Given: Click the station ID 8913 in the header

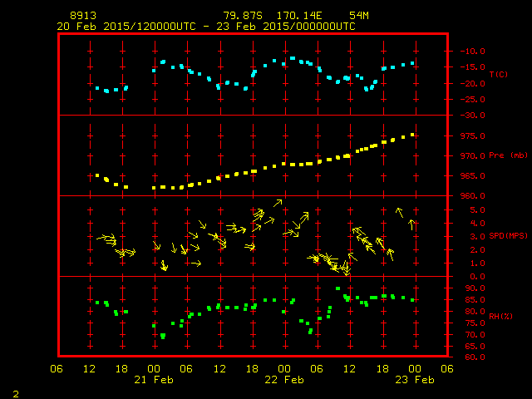Looking at the screenshot, I should (x=83, y=16).
